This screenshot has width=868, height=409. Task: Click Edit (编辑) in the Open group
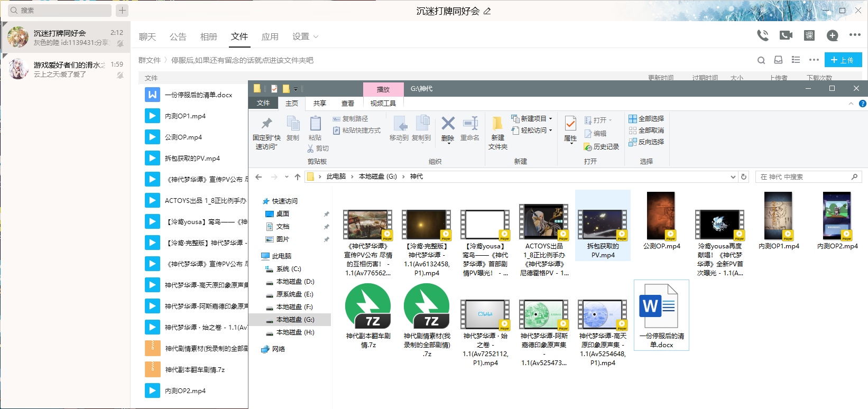[x=596, y=134]
